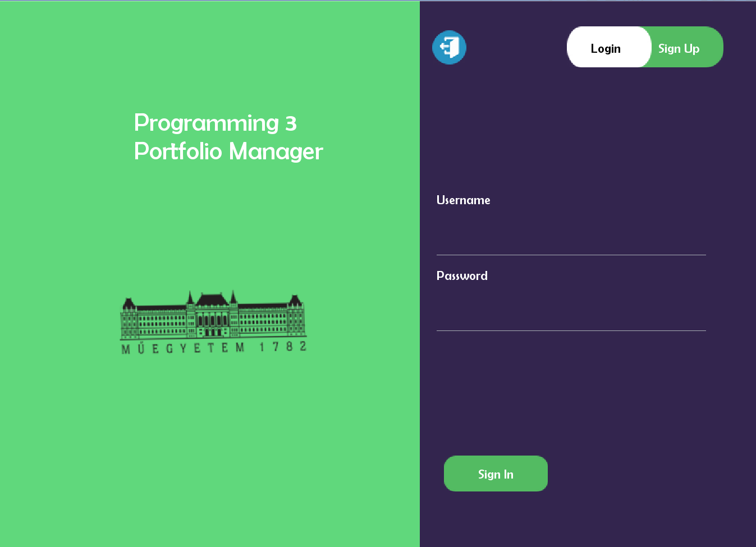
Task: Click the Programming 3 Portfolio Manager title
Action: click(x=228, y=137)
